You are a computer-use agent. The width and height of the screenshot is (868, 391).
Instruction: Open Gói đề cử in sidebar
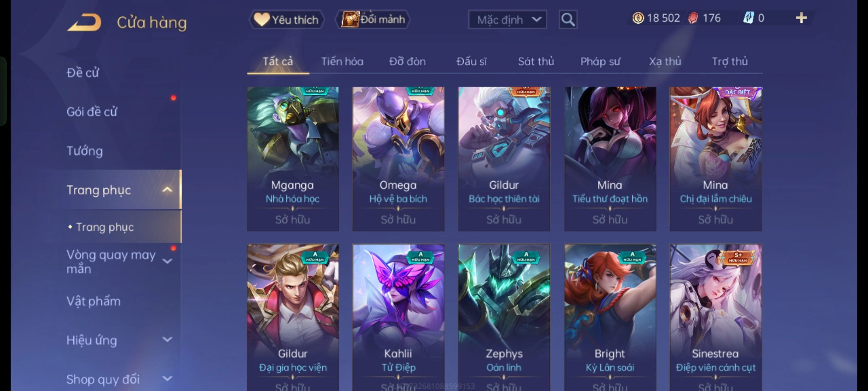tap(92, 112)
